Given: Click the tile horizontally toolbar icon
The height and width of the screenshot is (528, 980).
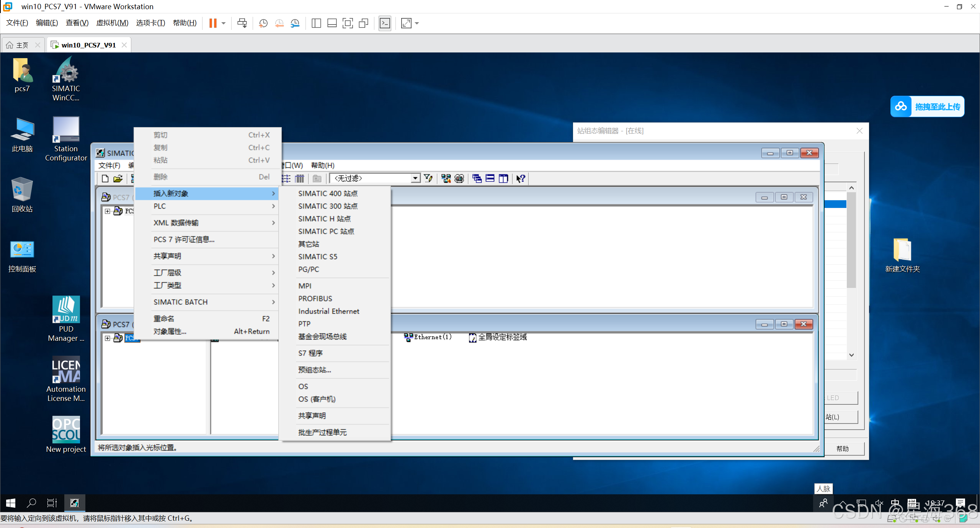Looking at the screenshot, I should click(490, 178).
